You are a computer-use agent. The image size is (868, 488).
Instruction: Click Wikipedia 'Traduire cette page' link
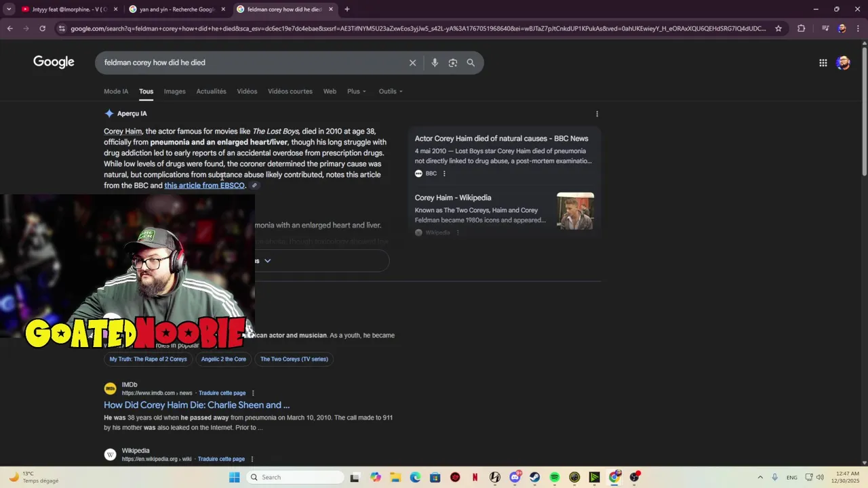[x=222, y=459]
